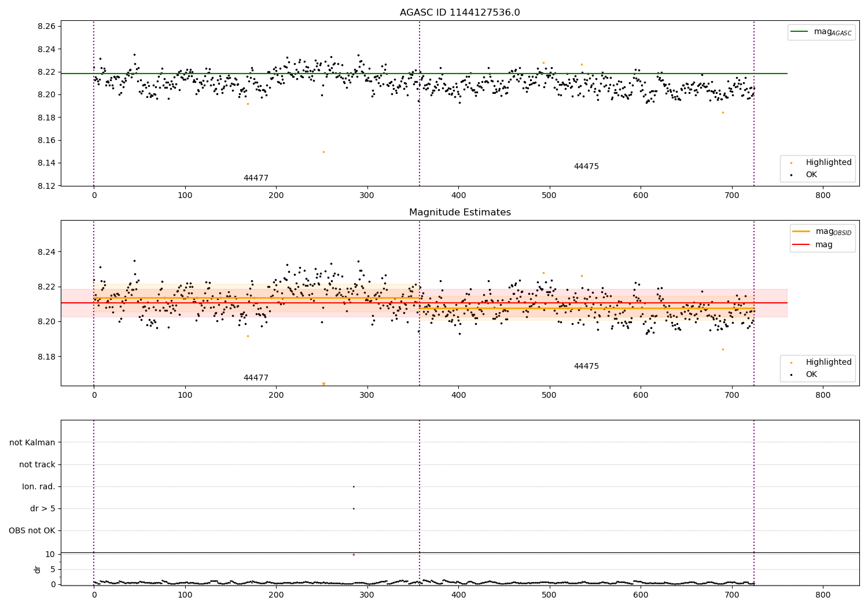Click the red mag line swatch in legend
Viewport: 868px width, 608px height.
coord(801,244)
